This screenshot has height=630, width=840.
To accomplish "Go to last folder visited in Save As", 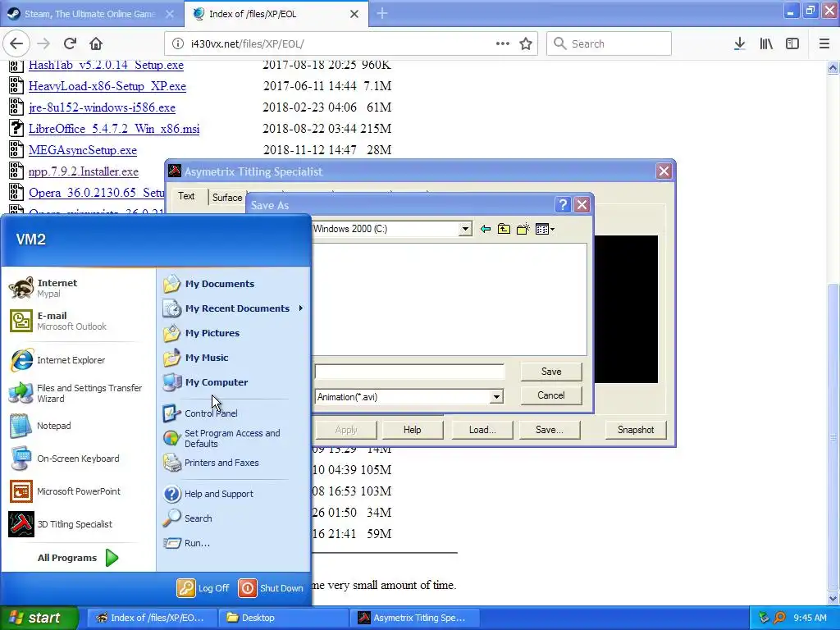I will 486,230.
